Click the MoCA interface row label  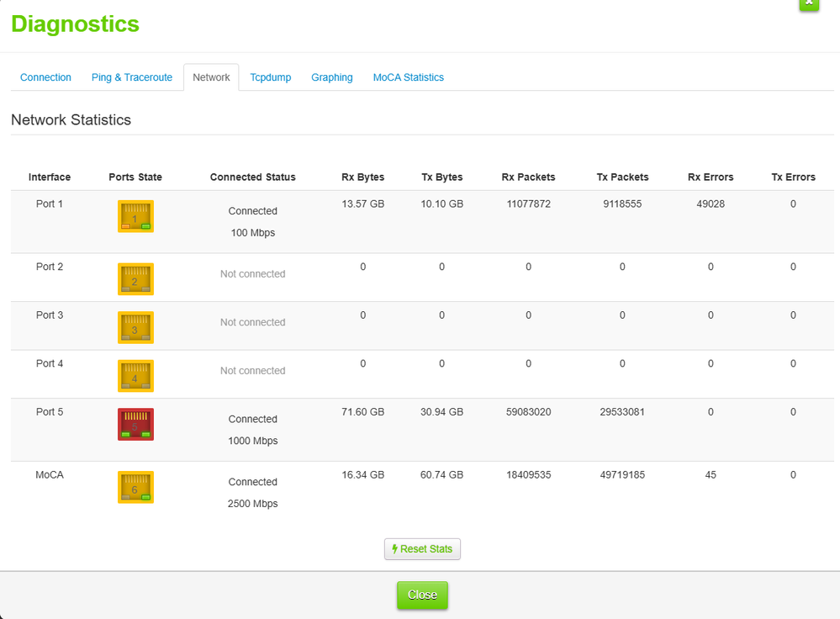coord(50,475)
